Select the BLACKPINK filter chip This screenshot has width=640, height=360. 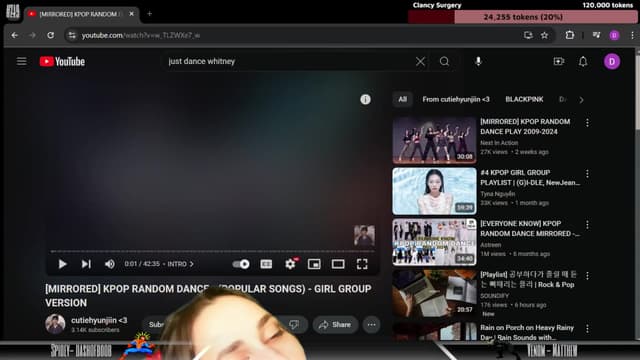click(524, 99)
